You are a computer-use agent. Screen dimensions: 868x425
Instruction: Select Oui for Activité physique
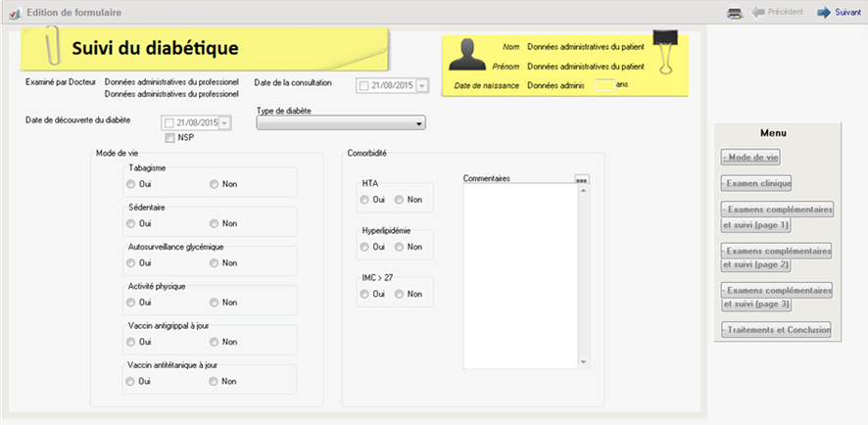(x=131, y=303)
